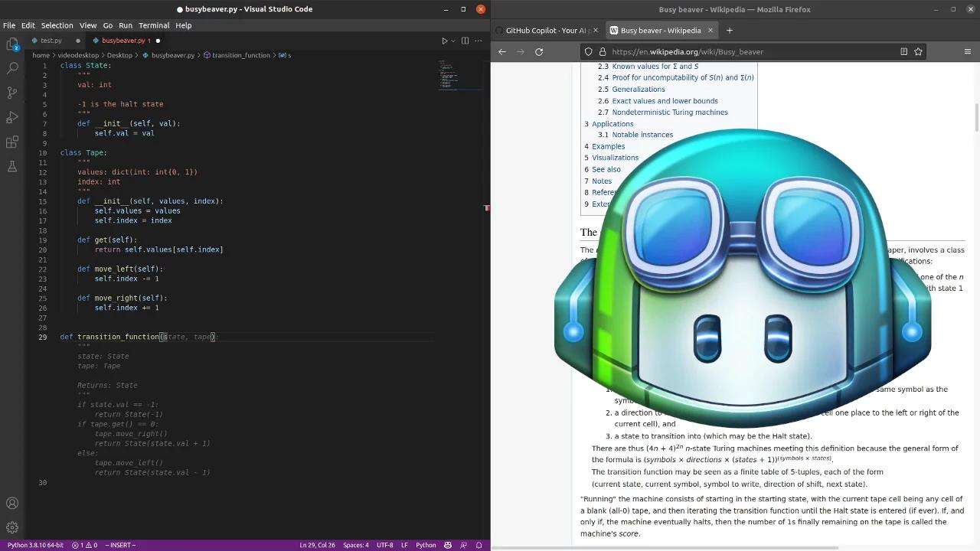Go back in Firefox
Image resolution: width=980 pixels, height=551 pixels.
point(502,51)
